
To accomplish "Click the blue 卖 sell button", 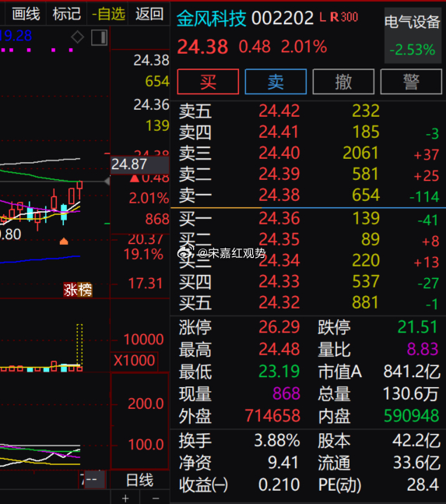I will point(276,82).
